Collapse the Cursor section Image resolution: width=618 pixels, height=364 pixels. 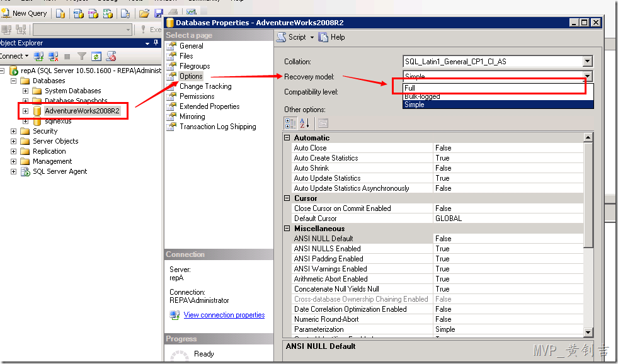click(x=287, y=198)
